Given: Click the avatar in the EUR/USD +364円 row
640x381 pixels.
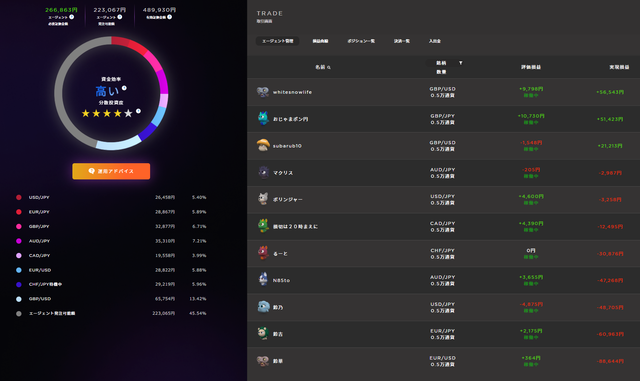Looking at the screenshot, I should click(x=262, y=361).
